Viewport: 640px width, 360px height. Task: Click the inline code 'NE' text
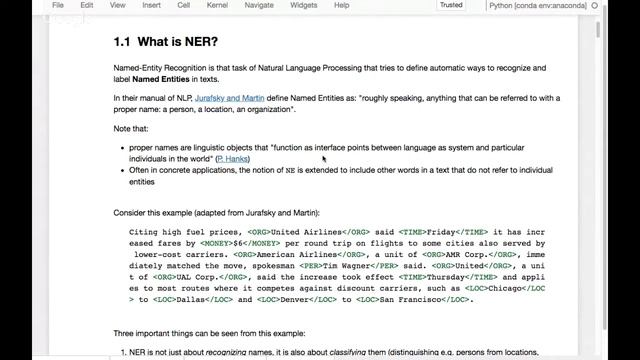click(x=290, y=171)
